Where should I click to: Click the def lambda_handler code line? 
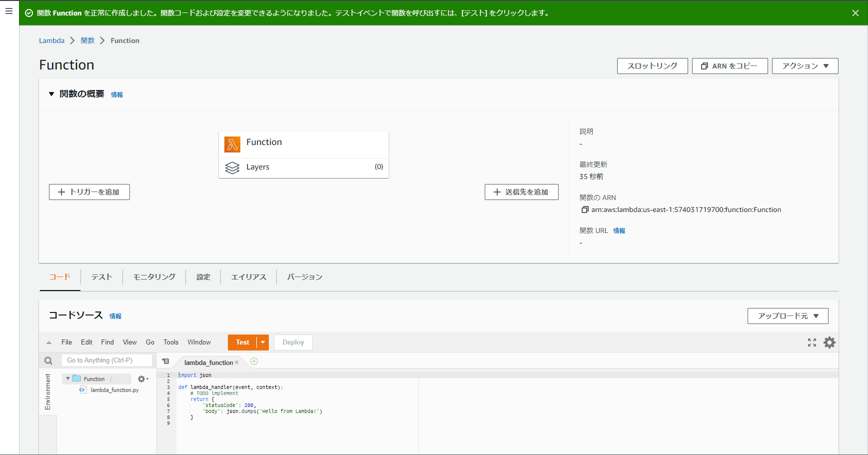tap(230, 387)
